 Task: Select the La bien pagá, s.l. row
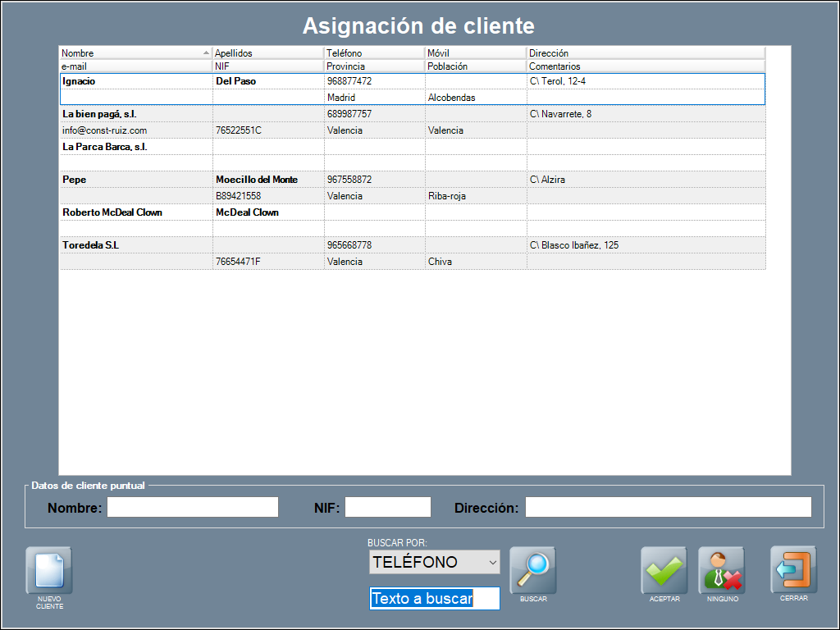coord(135,114)
